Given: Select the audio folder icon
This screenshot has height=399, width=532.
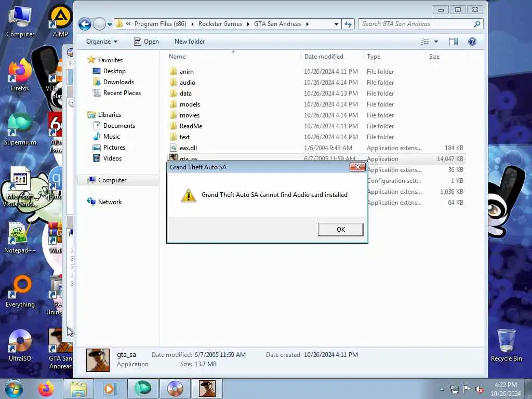Looking at the screenshot, I should click(x=174, y=82).
